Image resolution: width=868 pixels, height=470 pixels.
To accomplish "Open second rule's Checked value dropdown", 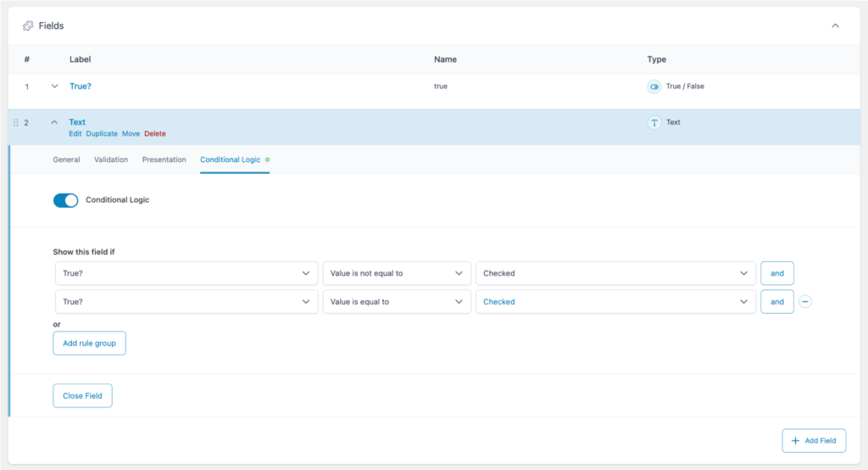I will point(615,302).
